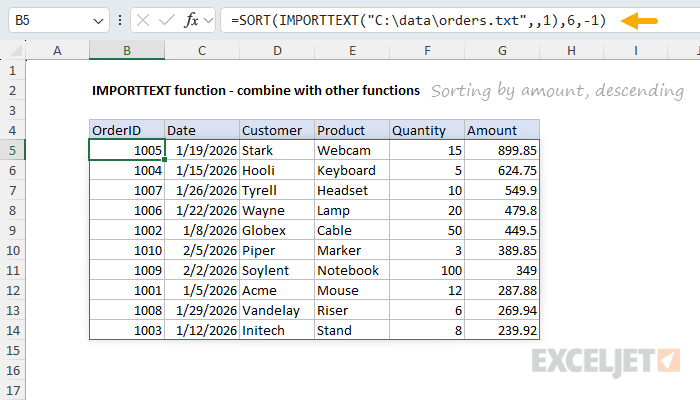This screenshot has height=400, width=700.
Task: Click into the formula bar text
Action: point(418,21)
